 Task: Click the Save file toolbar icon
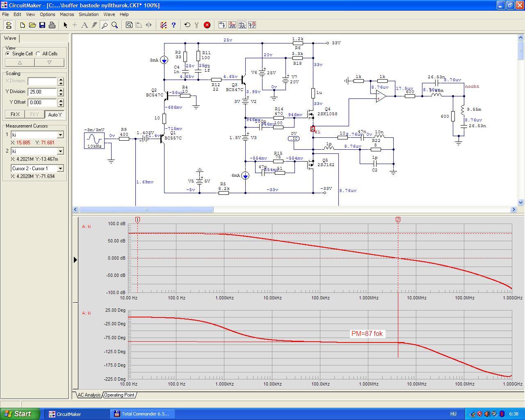(42, 25)
